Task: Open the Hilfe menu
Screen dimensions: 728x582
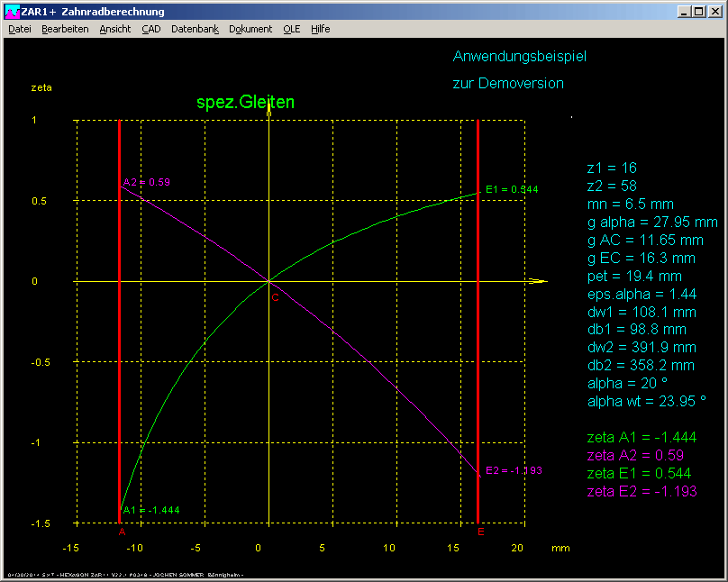Action: [320, 29]
